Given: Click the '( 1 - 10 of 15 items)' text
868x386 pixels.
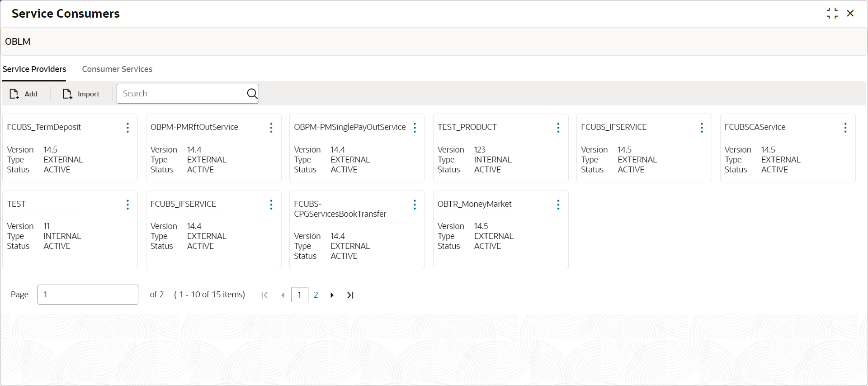Looking at the screenshot, I should (x=209, y=295).
